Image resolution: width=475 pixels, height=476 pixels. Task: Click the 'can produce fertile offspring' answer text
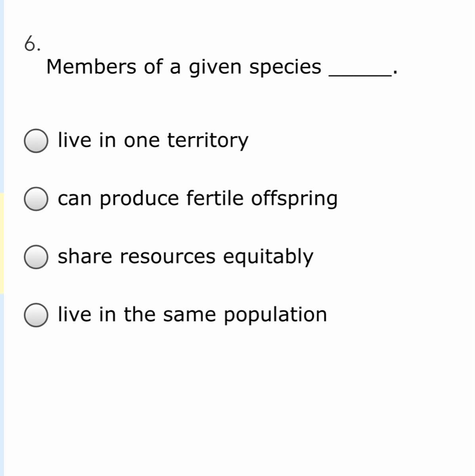198,199
